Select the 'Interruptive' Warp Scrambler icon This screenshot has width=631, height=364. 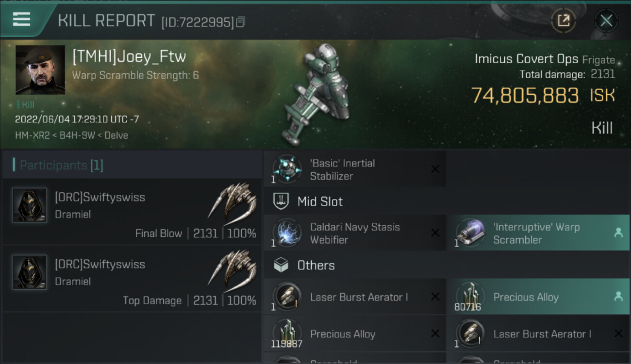point(470,233)
